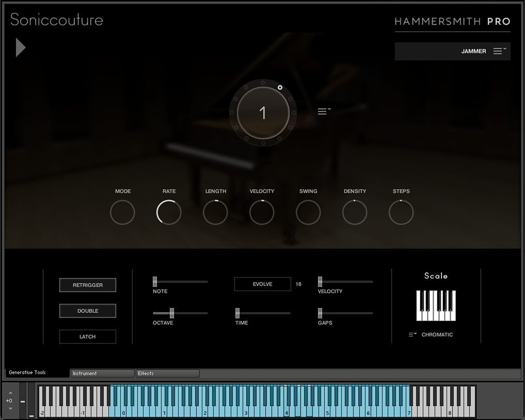The width and height of the screenshot is (525, 420).
Task: Click the +0 transpose value
Action: coord(9,400)
